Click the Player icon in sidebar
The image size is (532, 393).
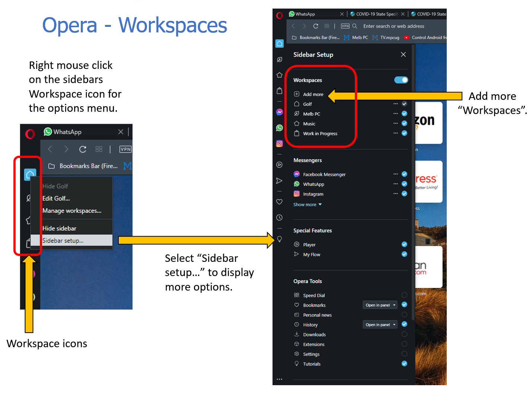(x=279, y=165)
